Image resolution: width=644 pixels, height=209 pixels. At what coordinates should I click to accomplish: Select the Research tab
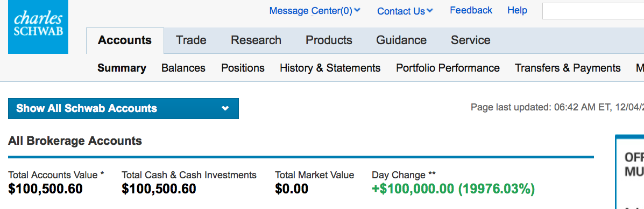click(x=256, y=40)
